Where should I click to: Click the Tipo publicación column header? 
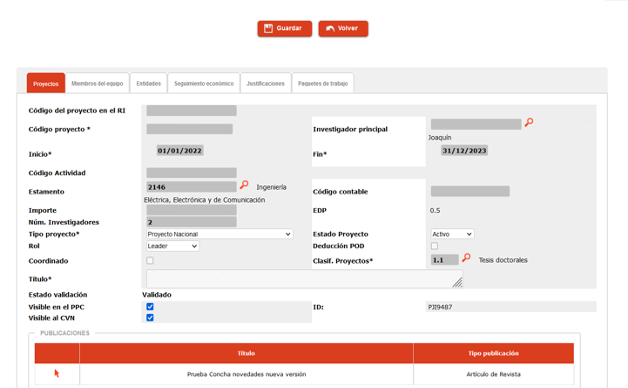click(x=493, y=353)
